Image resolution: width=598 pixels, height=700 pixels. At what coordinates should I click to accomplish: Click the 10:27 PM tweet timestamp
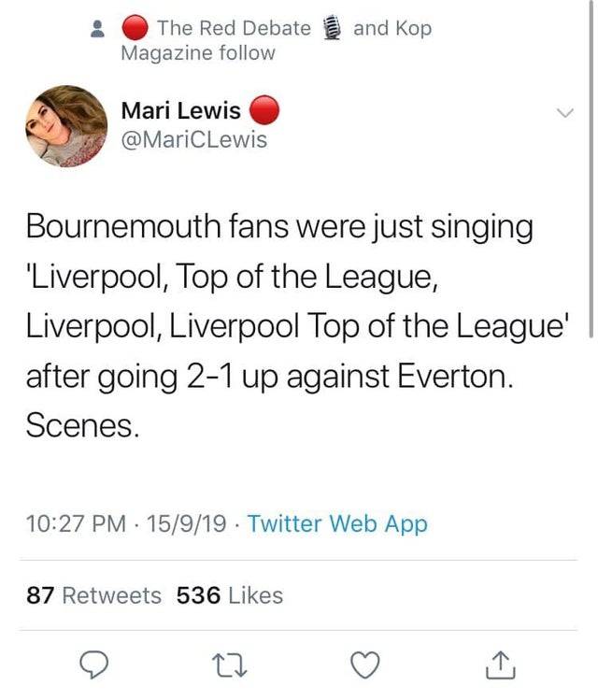coord(73,524)
